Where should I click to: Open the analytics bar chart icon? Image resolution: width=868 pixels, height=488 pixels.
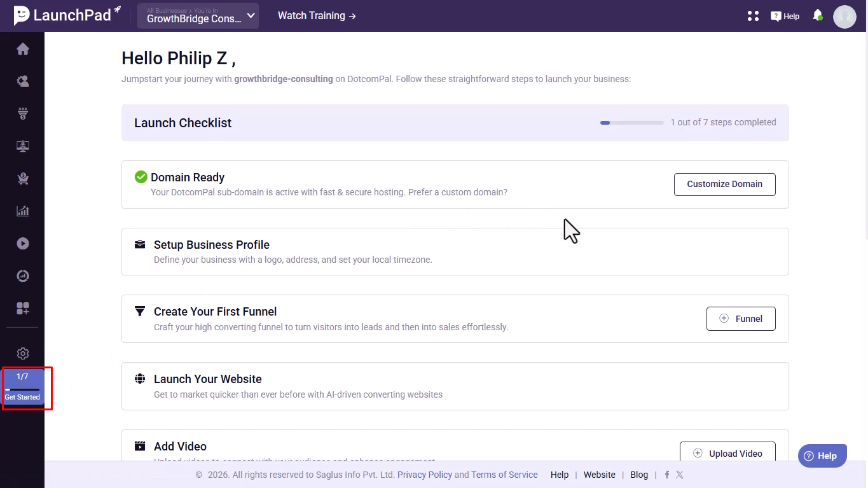click(x=23, y=211)
